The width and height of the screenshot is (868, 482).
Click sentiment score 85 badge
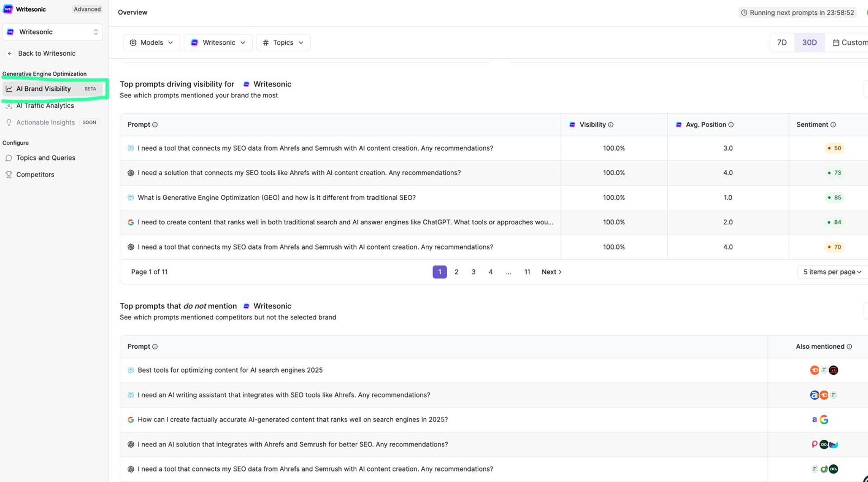click(x=834, y=198)
